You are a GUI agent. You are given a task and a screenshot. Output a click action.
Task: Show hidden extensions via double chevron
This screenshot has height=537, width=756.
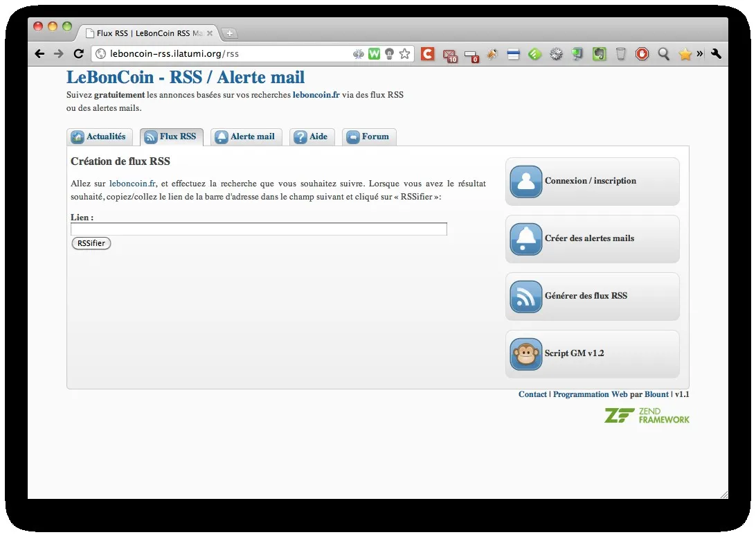tap(700, 53)
